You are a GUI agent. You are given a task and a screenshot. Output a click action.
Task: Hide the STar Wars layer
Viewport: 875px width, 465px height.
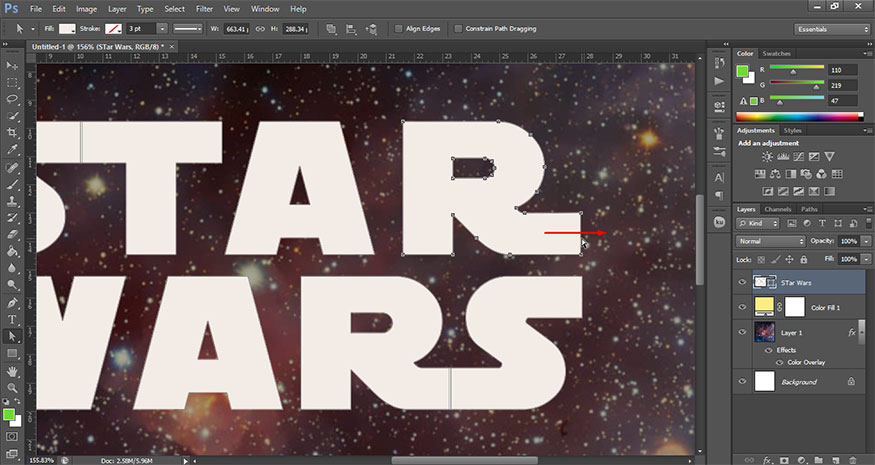point(742,282)
